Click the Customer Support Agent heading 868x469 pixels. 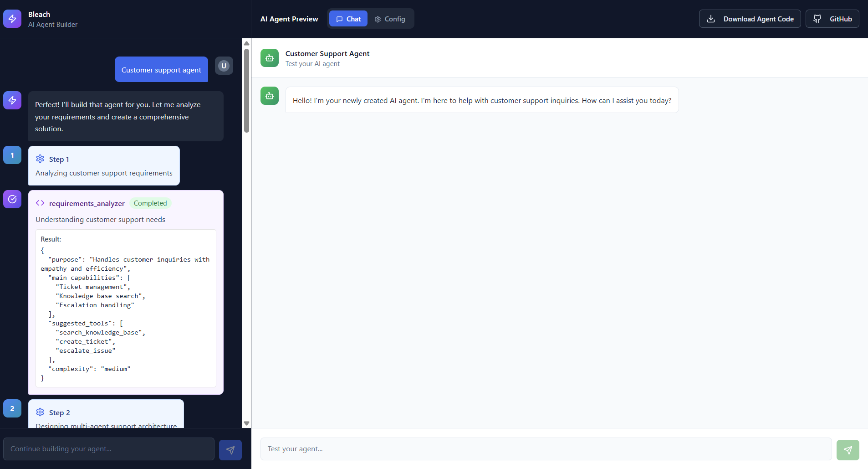[x=327, y=53]
